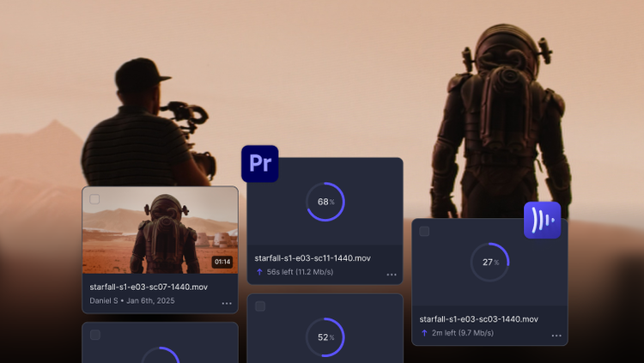Click the 68% circular progress indicator
The height and width of the screenshot is (363, 644).
click(325, 202)
